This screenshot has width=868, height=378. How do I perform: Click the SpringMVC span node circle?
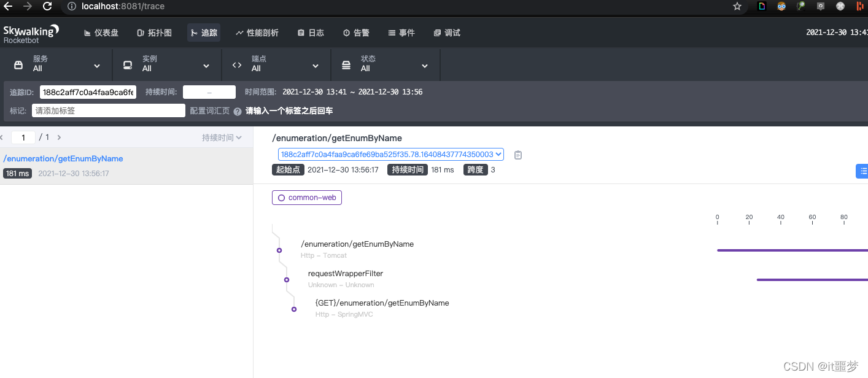tap(294, 309)
